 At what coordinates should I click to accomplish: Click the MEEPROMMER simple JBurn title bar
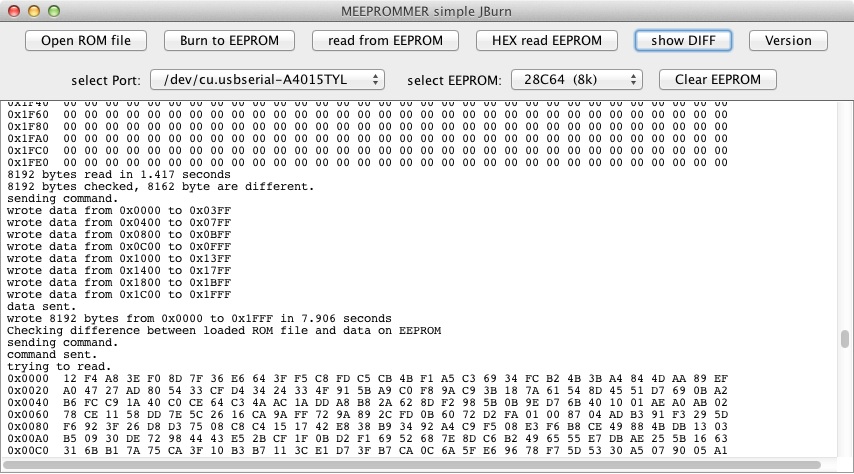point(427,10)
